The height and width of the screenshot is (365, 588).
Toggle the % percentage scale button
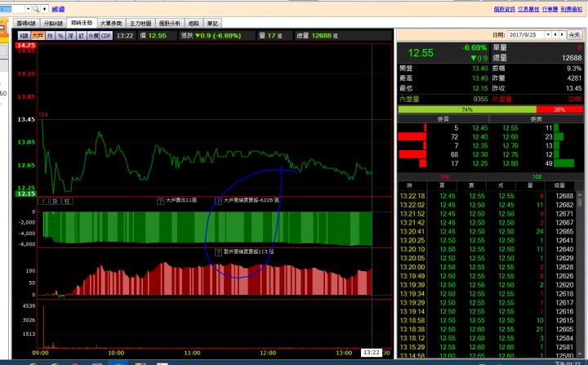[60, 36]
